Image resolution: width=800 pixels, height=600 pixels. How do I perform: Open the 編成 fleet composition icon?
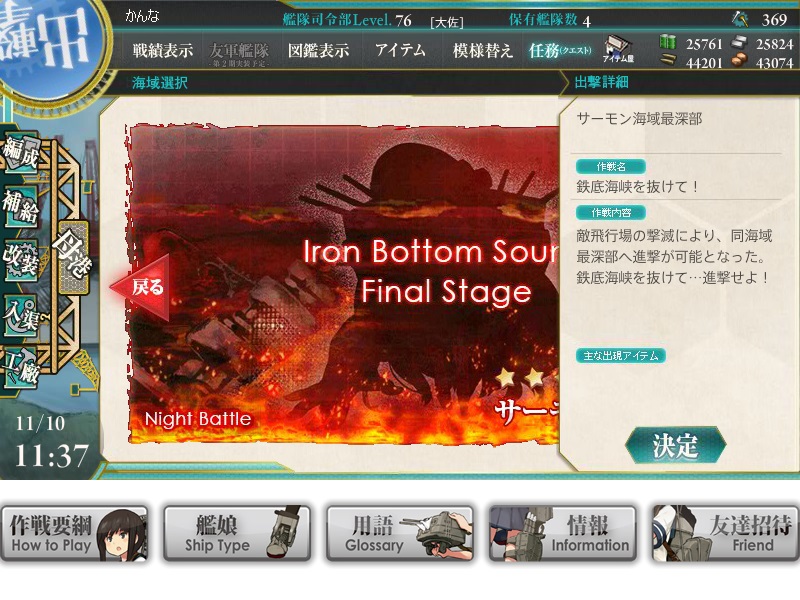tap(21, 152)
